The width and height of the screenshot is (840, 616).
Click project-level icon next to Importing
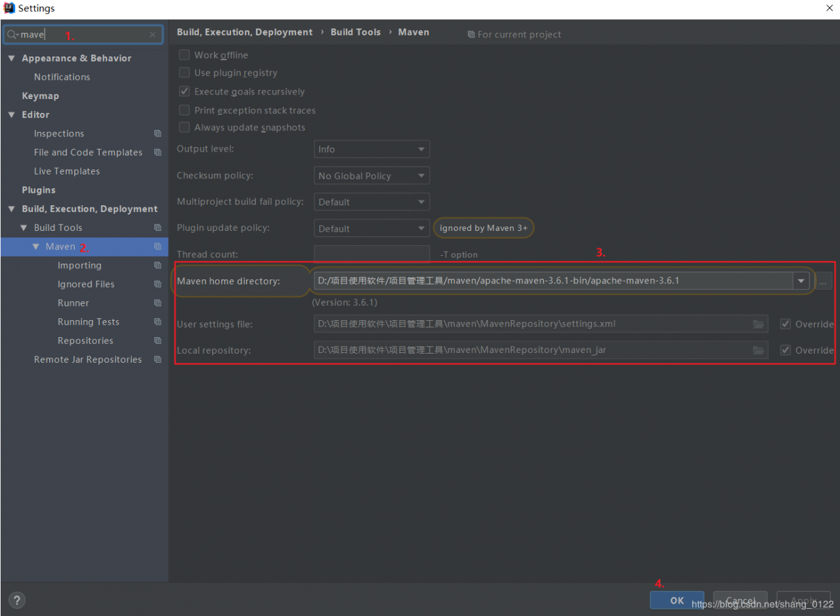(x=157, y=266)
